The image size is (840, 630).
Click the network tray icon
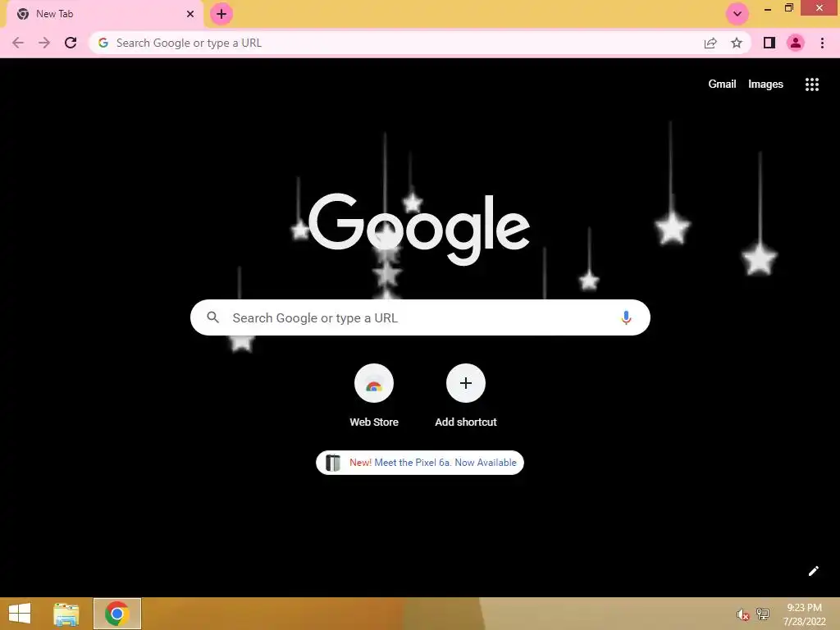coord(762,614)
